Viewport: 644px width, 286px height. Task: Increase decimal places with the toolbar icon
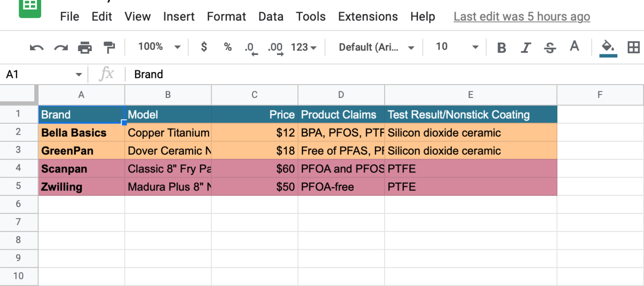click(275, 47)
